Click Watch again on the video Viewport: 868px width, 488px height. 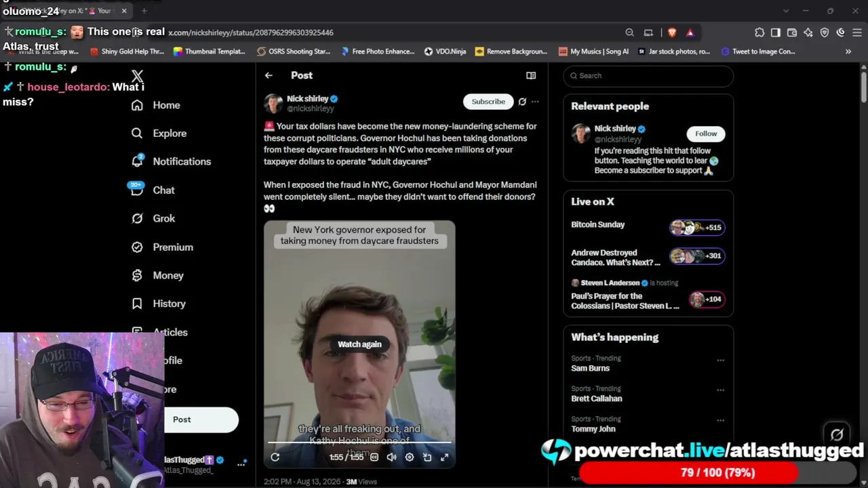pos(359,344)
